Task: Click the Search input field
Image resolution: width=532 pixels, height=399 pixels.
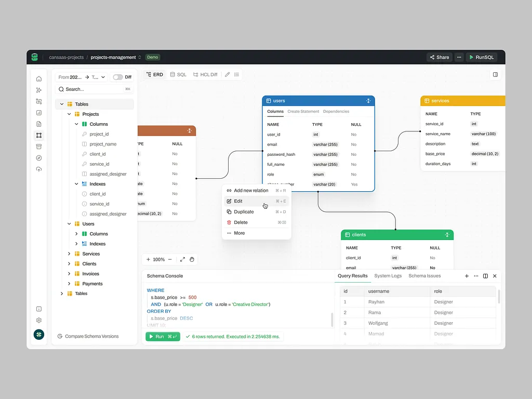Action: coord(94,89)
